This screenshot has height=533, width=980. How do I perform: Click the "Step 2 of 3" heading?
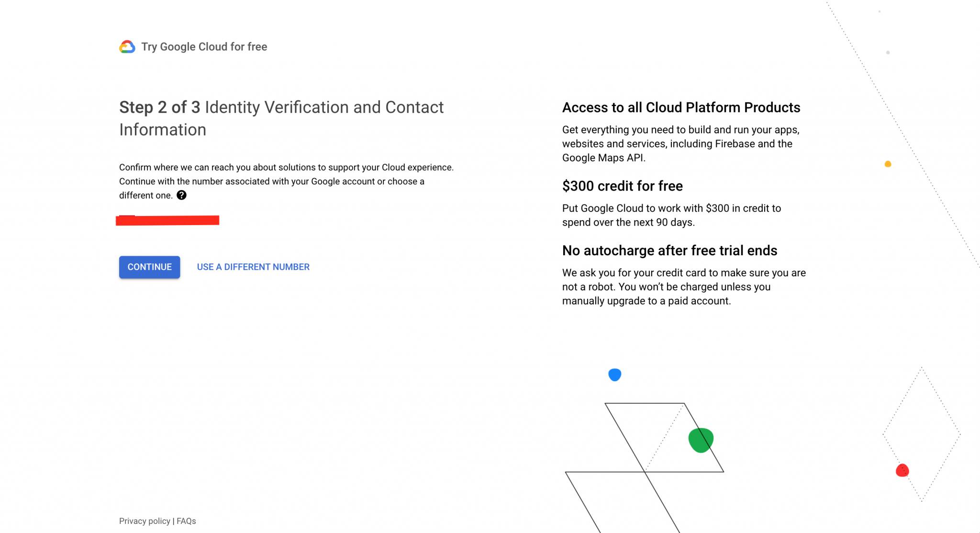coord(160,107)
